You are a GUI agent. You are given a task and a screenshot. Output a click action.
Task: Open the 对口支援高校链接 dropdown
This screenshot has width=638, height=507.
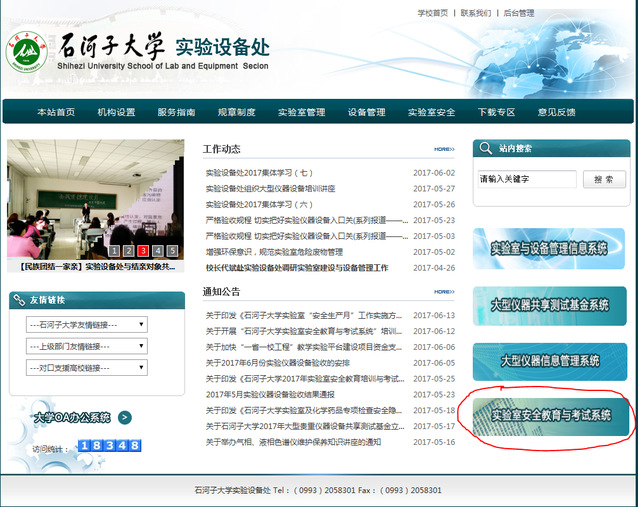click(x=87, y=368)
